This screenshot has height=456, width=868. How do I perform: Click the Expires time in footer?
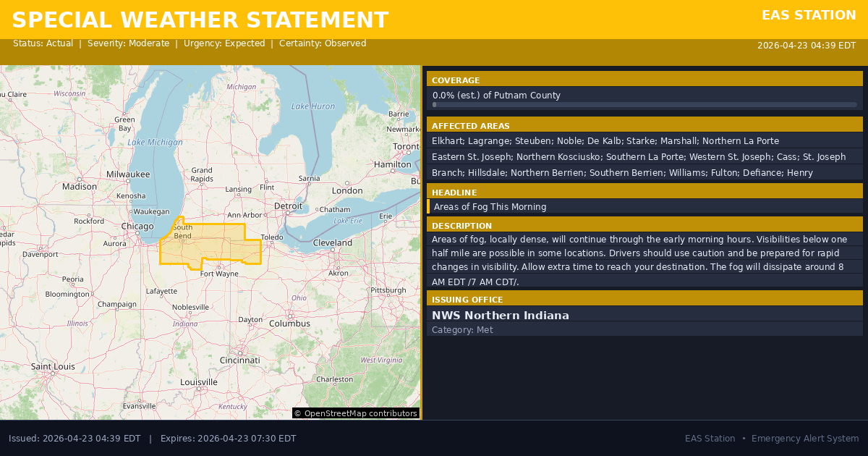(228, 439)
